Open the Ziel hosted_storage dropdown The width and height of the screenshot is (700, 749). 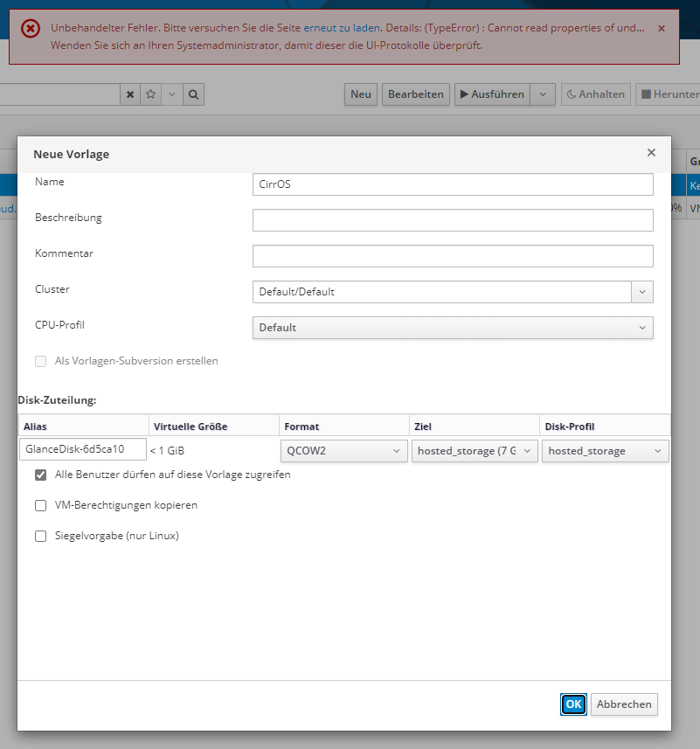pyautogui.click(x=474, y=451)
